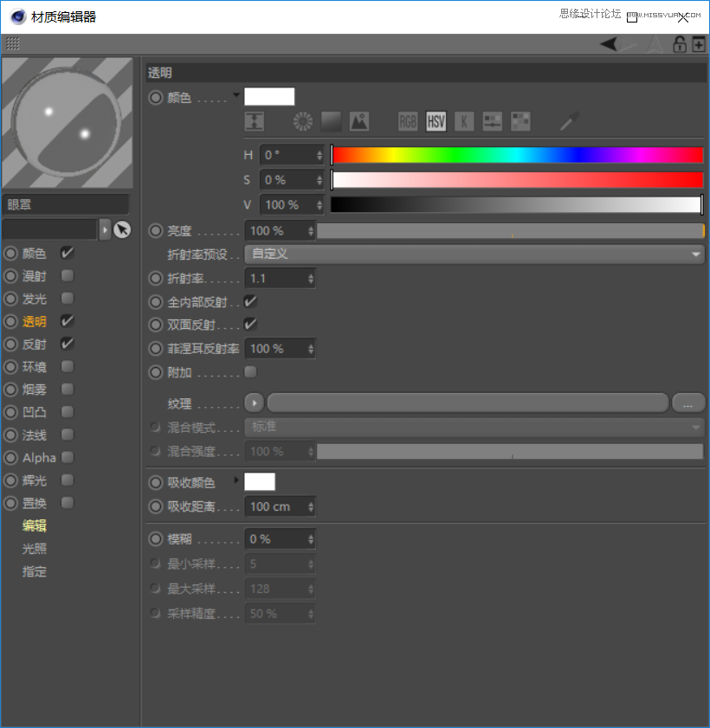Switch to the 指定 tab
710x728 pixels.
(x=35, y=571)
